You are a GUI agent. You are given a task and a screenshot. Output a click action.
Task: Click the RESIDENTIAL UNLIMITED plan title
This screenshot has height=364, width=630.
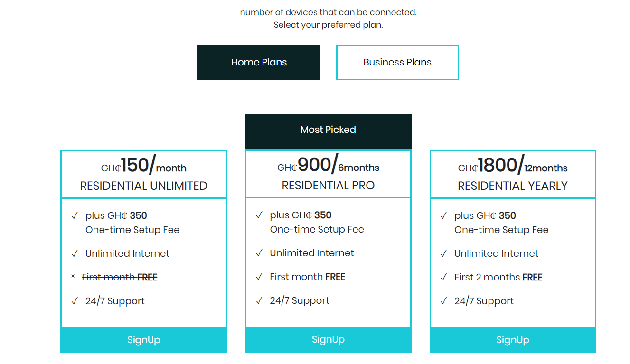coord(143,186)
